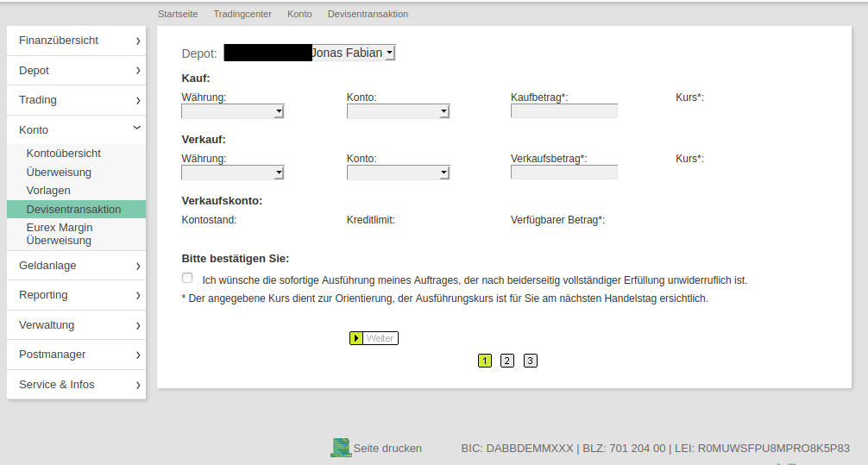Screen dimensions: 868x465
Task: Go to step 3 page button
Action: coord(531,361)
